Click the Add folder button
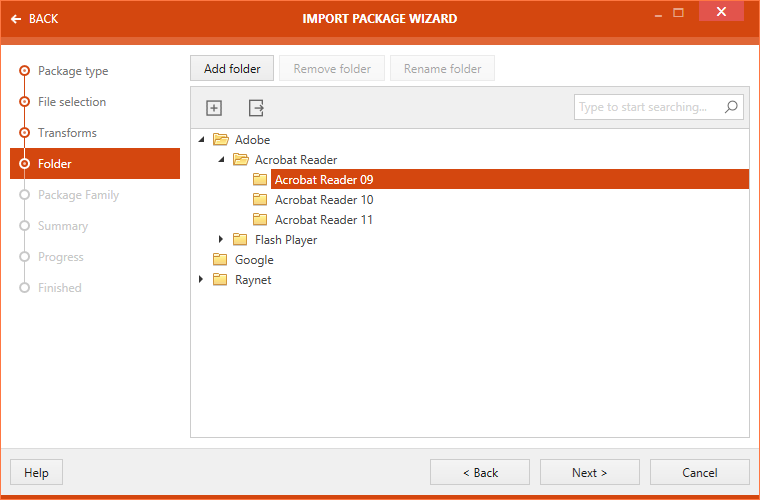Image resolution: width=760 pixels, height=500 pixels. click(232, 68)
